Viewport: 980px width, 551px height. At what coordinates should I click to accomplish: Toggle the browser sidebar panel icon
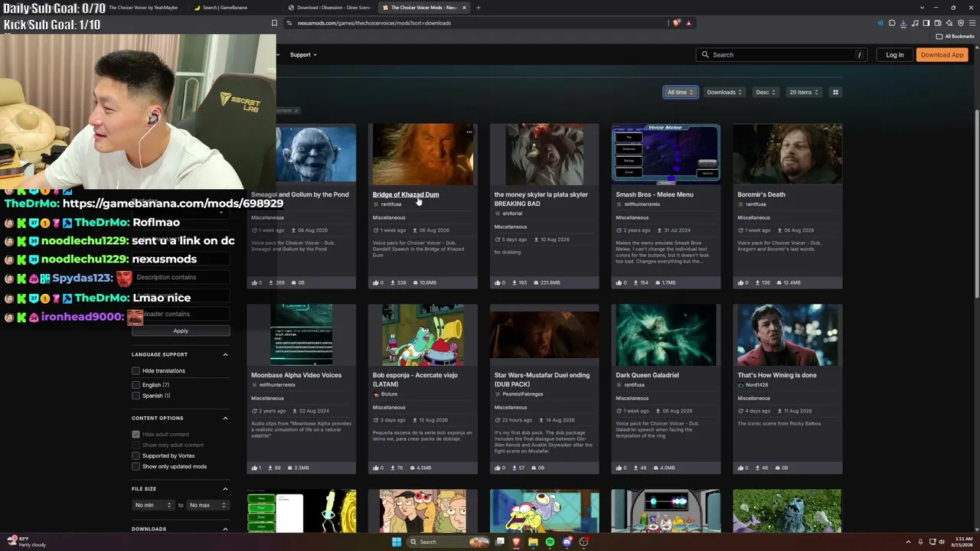(x=926, y=23)
